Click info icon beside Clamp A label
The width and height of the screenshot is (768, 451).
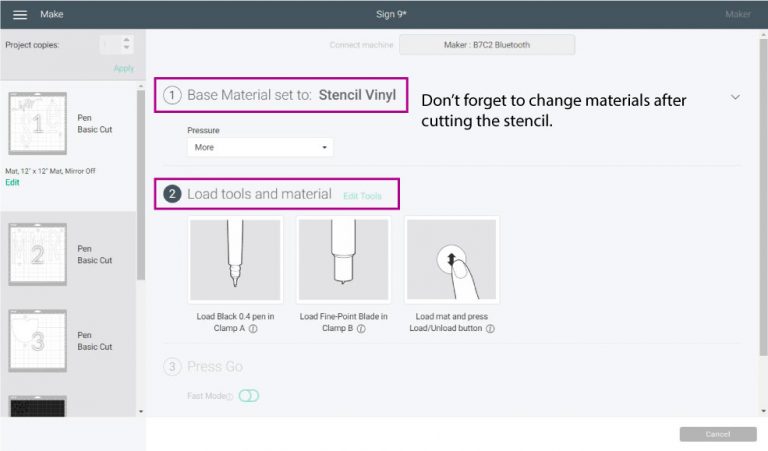[x=253, y=329]
